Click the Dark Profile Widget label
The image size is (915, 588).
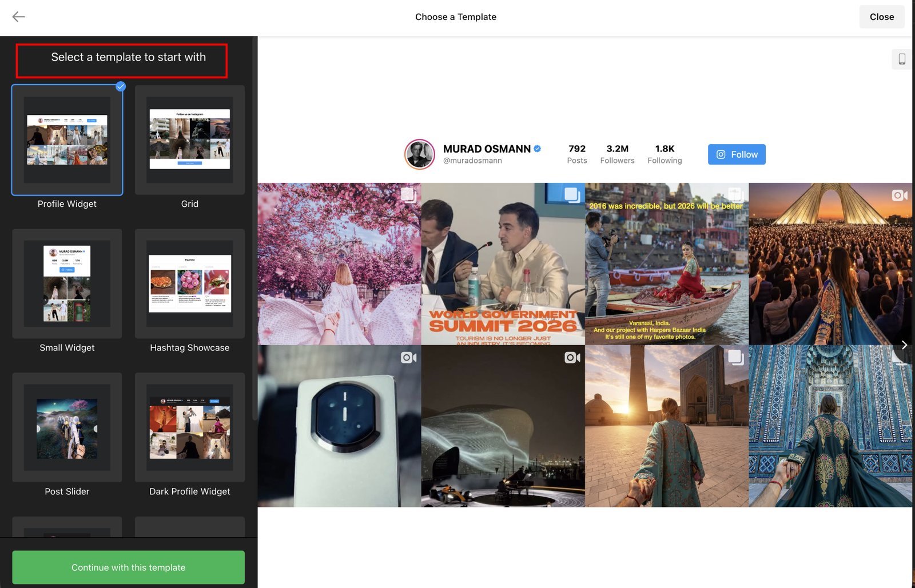click(190, 491)
